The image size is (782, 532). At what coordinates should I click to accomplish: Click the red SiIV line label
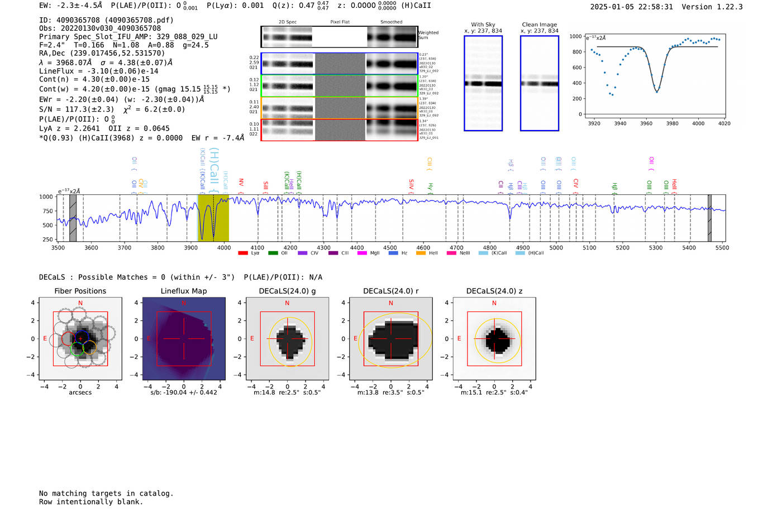click(x=412, y=186)
